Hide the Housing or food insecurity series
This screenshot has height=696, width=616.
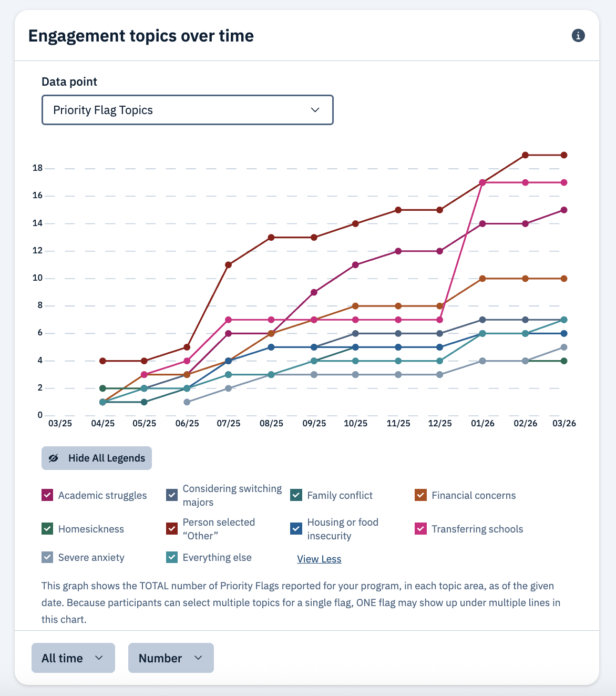click(x=296, y=529)
